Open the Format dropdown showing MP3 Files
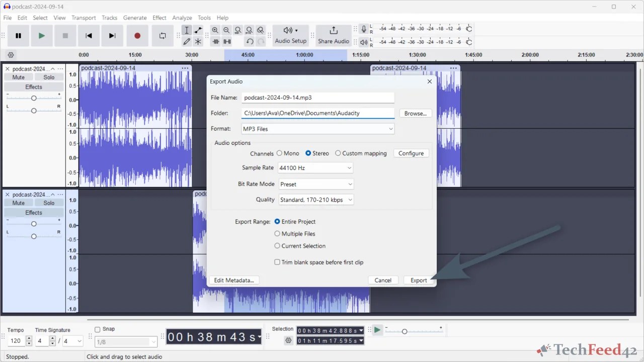 (317, 129)
